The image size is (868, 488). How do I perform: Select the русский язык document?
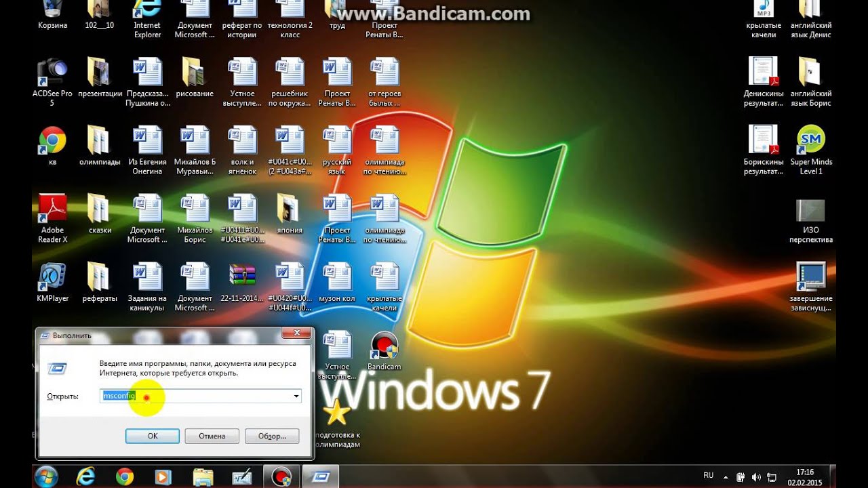click(337, 150)
